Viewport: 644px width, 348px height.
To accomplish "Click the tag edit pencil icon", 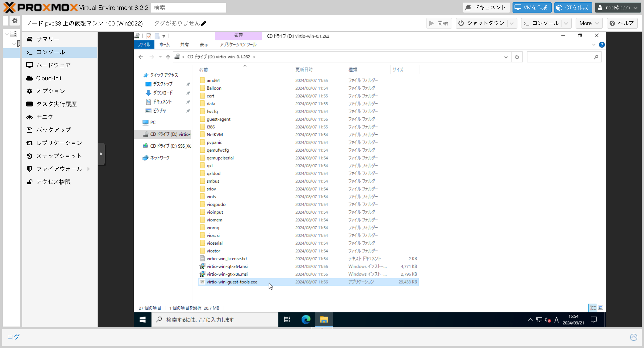I will click(x=204, y=23).
